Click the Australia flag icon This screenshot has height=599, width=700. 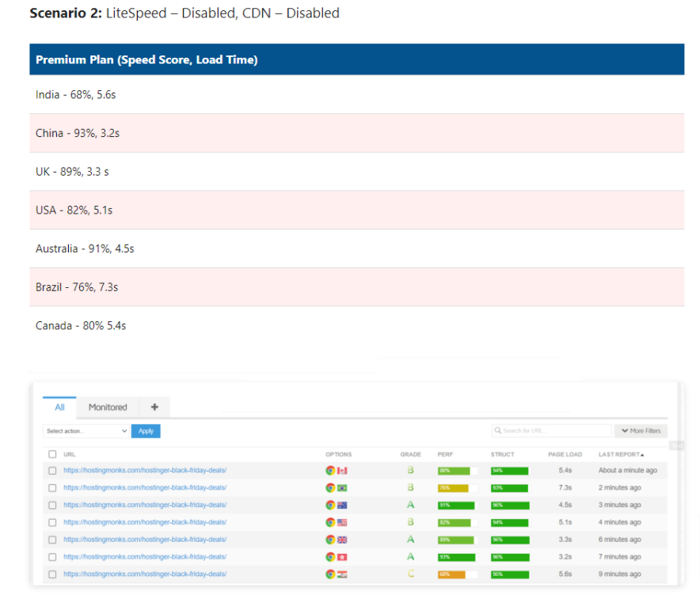[342, 504]
